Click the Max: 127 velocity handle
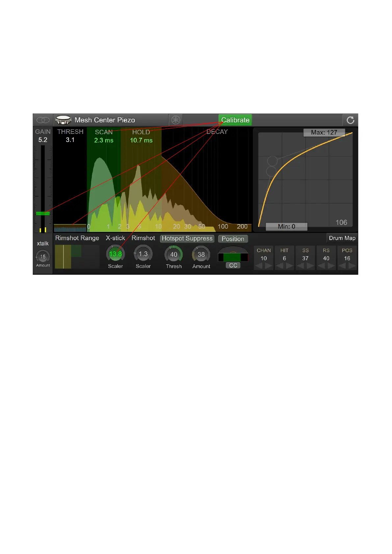Image resolution: width=392 pixels, height=554 pixels. click(324, 133)
